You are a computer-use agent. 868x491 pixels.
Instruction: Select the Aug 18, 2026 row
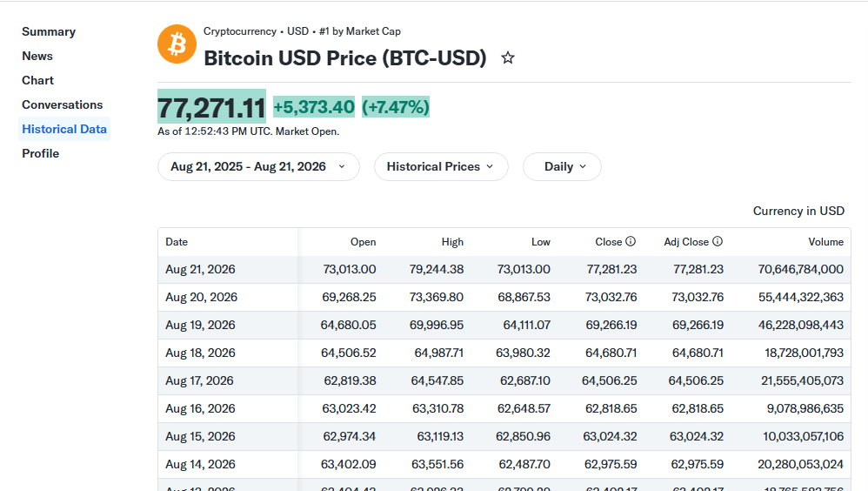pyautogui.click(x=504, y=353)
